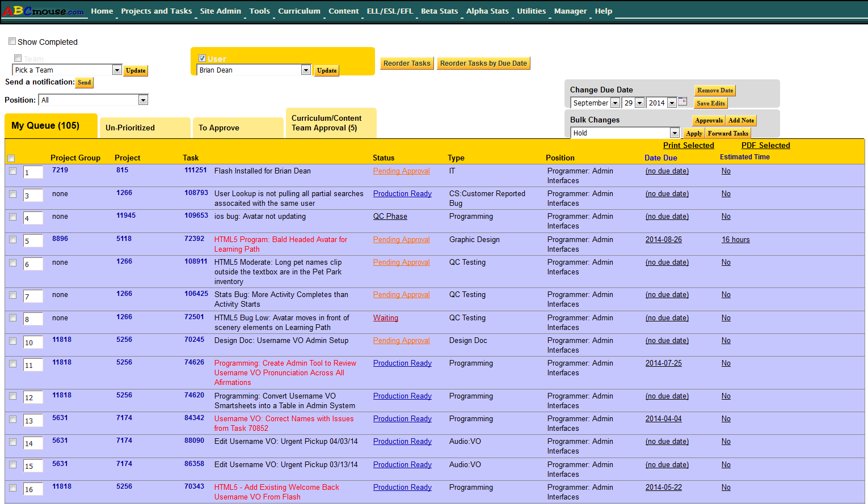
Task: Select checkbox for task 108793 row
Action: 12,194
